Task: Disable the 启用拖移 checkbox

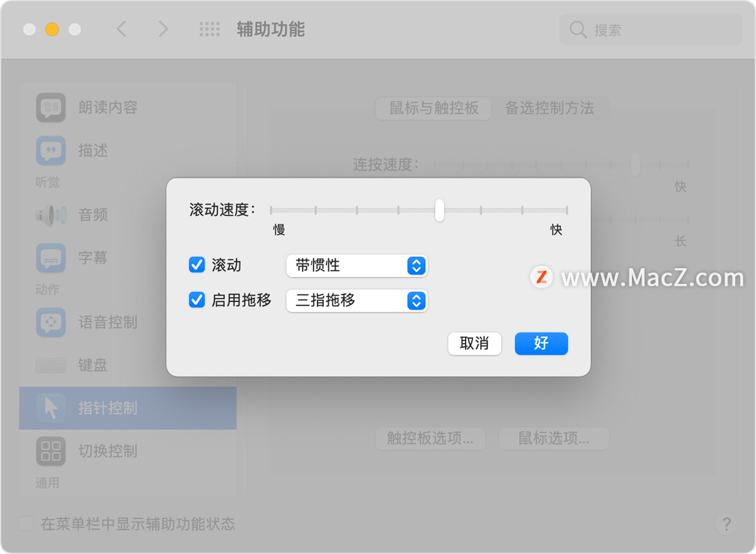Action: click(x=197, y=300)
